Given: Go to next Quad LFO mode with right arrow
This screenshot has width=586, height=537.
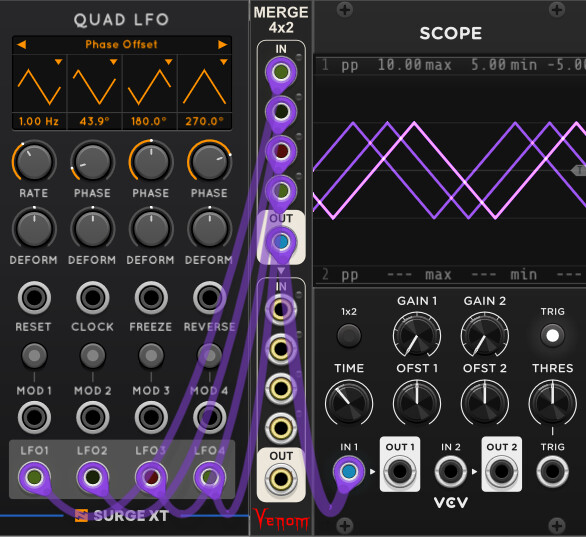Looking at the screenshot, I should point(223,44).
